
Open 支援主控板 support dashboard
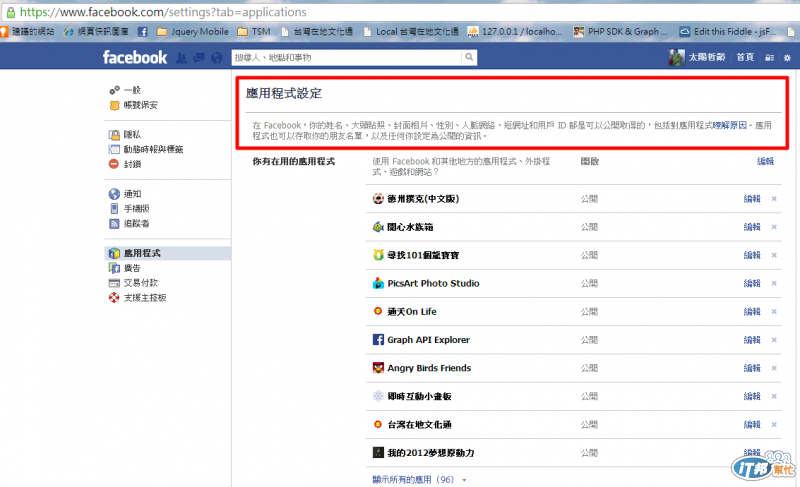pyautogui.click(x=145, y=297)
